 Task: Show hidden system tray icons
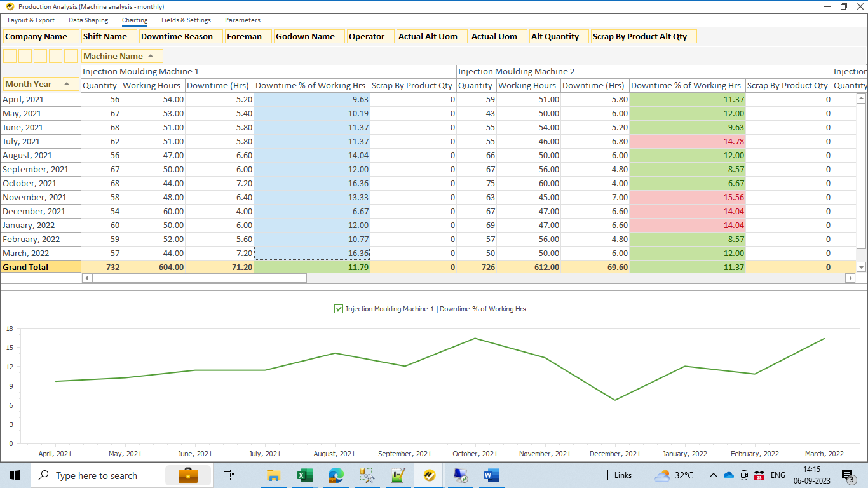pyautogui.click(x=713, y=475)
